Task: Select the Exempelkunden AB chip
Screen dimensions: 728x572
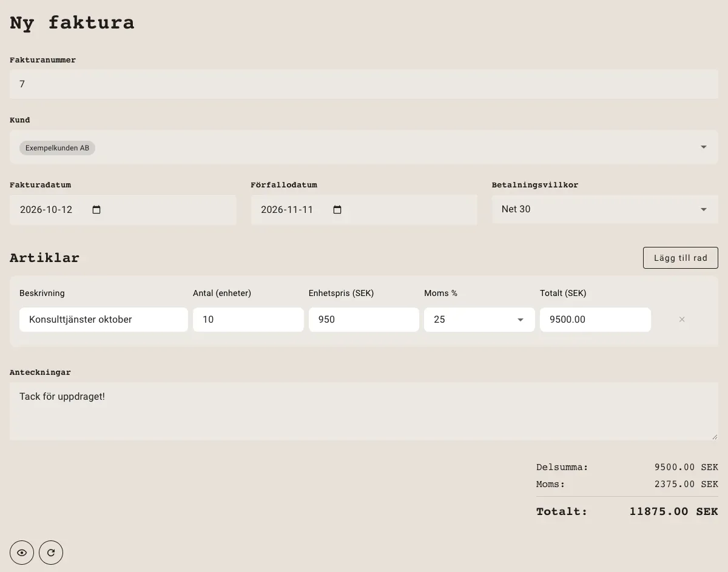Action: click(57, 148)
